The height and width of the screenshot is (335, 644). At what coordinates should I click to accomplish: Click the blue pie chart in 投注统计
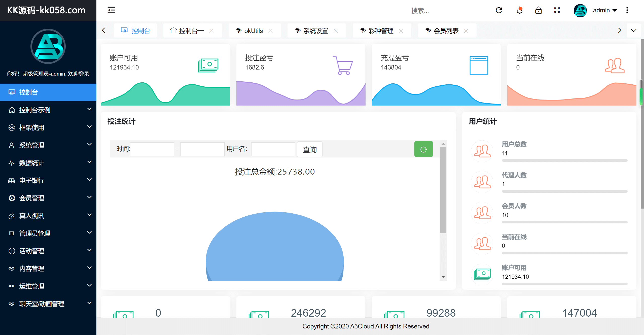point(275,246)
